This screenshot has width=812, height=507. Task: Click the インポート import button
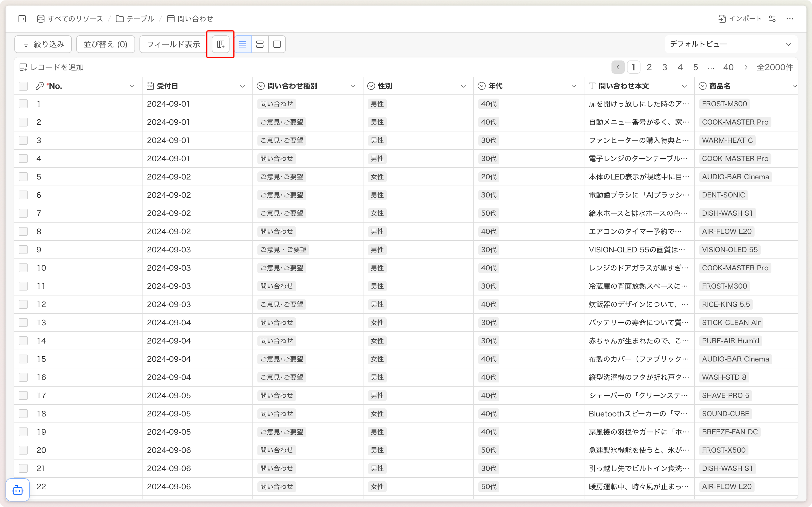click(740, 19)
